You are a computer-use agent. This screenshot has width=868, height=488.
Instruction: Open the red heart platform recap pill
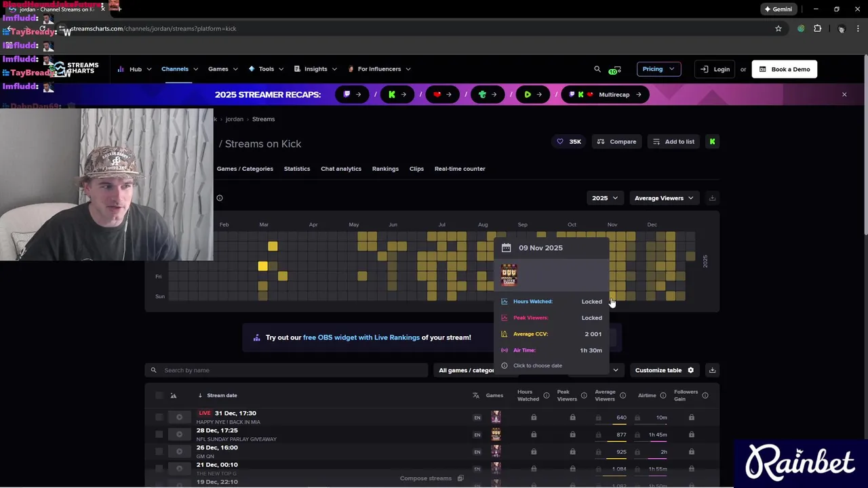point(442,95)
